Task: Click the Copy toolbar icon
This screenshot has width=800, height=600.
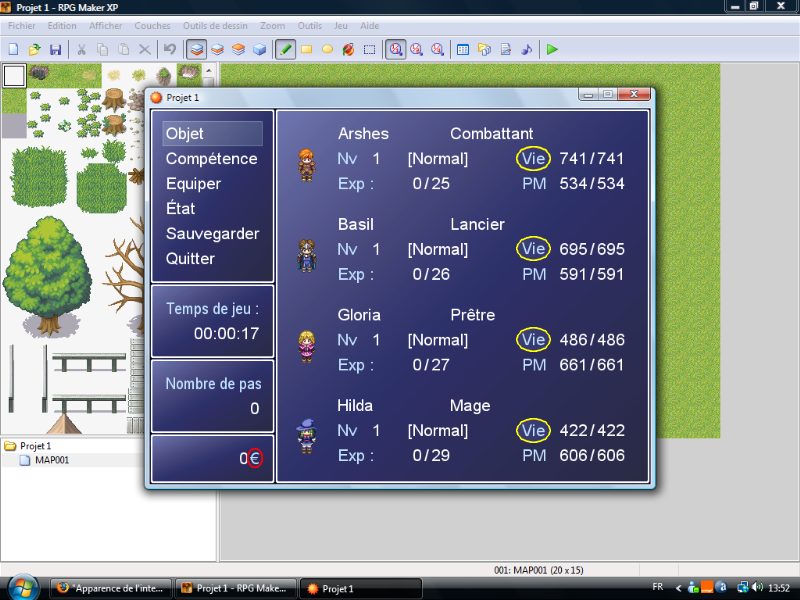Action: [102, 49]
